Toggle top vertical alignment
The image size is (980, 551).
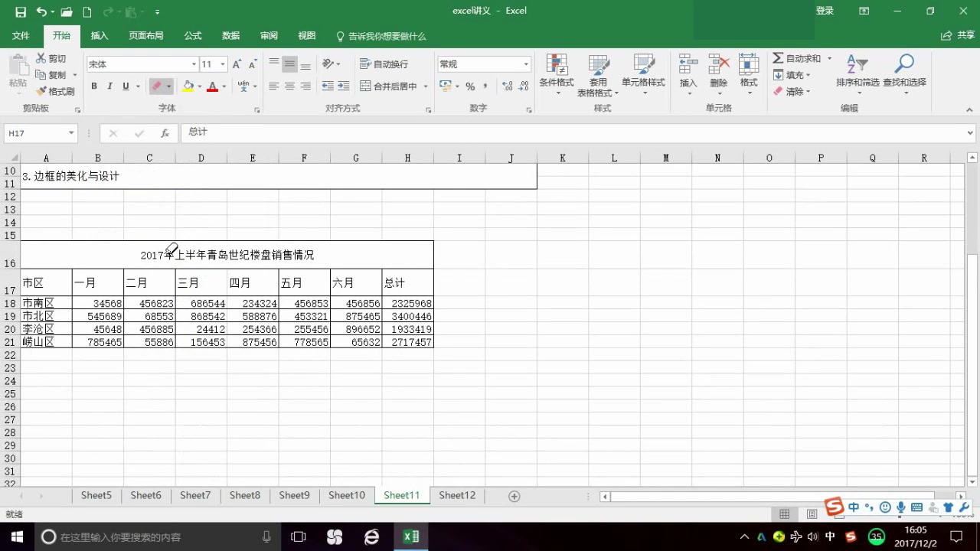[273, 64]
